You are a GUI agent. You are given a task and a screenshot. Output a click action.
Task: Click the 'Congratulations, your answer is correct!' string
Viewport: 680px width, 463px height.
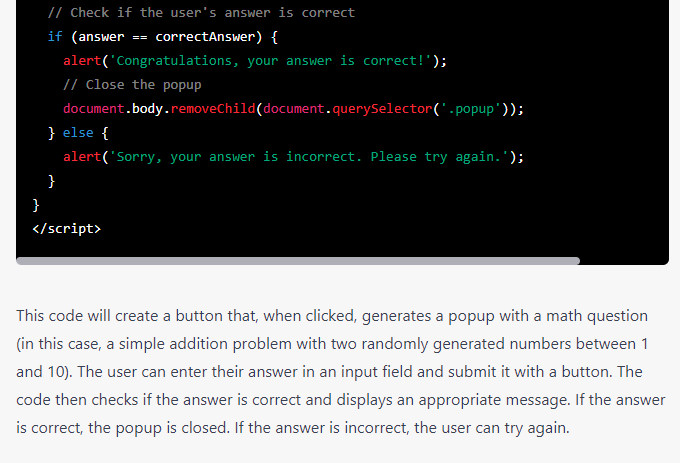tap(271, 61)
